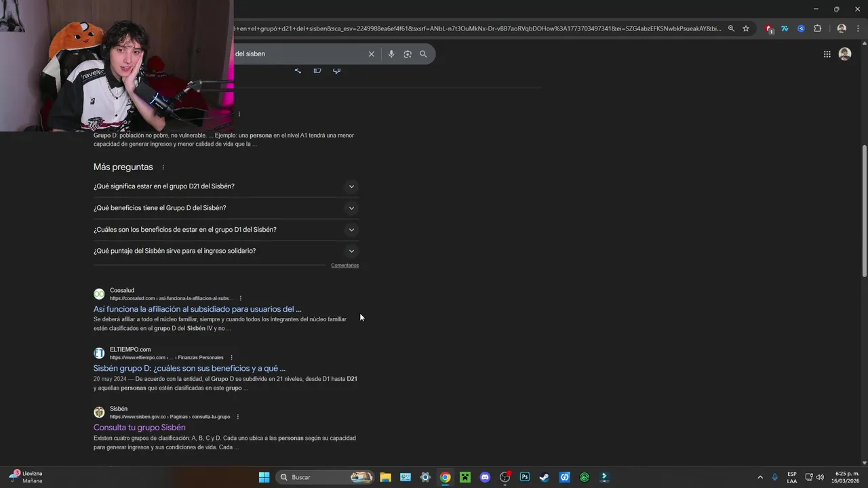Open Steam from the taskbar
Screen dimensions: 868x488
[544, 477]
